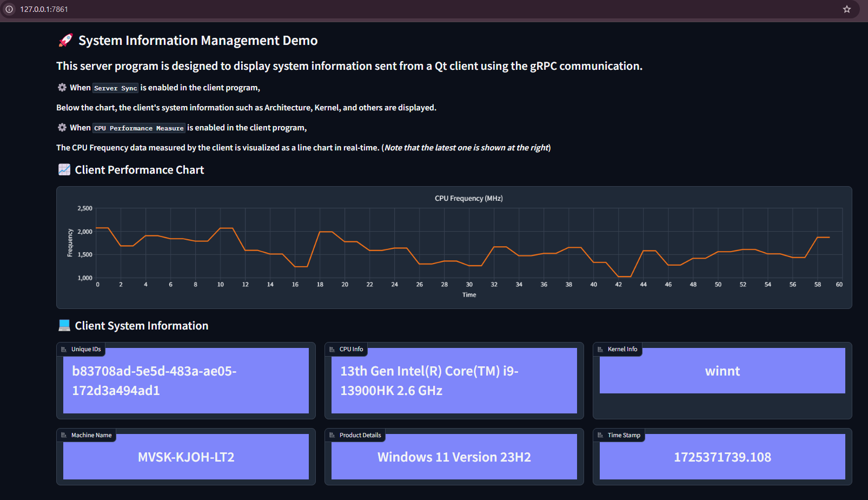Click the label icon next to Time Stamp

click(601, 435)
